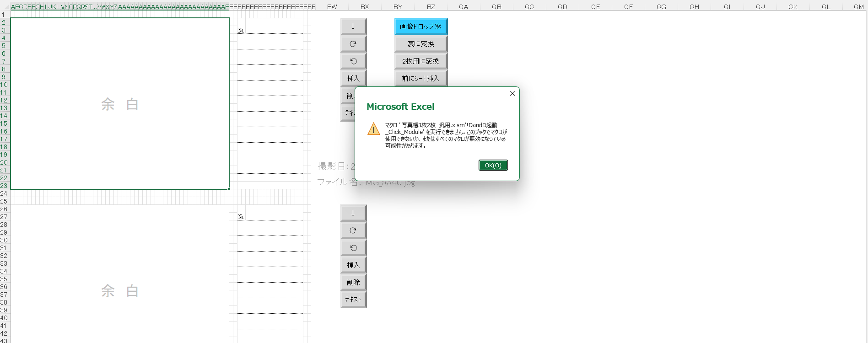Click the 画像ドロップ窓 button
Screen dimensions: 868x343
pyautogui.click(x=421, y=27)
